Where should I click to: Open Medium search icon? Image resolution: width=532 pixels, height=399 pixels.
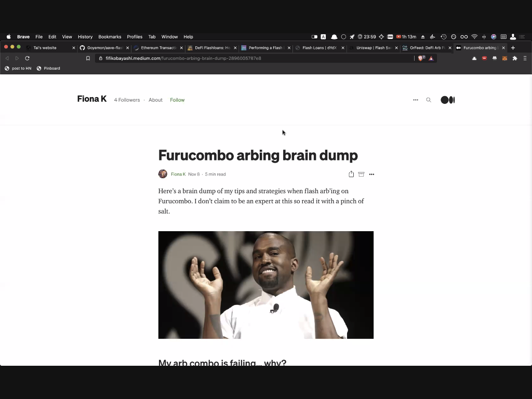(429, 100)
